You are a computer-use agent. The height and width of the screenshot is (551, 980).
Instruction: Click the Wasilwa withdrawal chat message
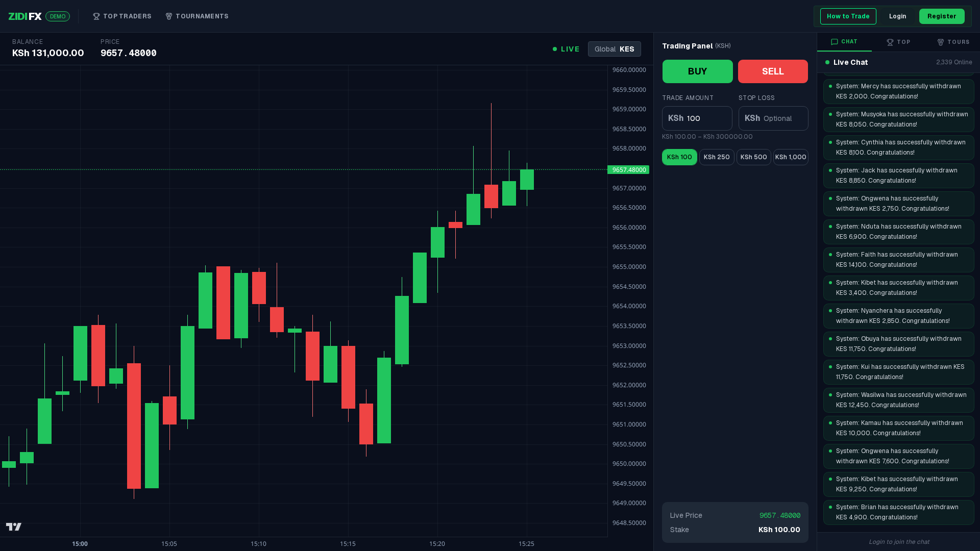point(898,400)
